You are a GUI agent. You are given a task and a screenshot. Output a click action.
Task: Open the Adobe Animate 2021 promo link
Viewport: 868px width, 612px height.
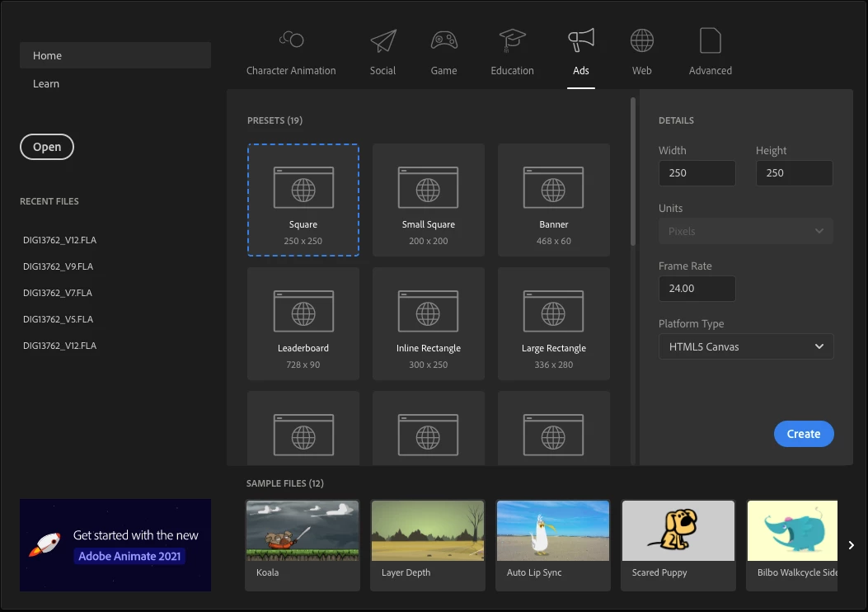coord(129,556)
